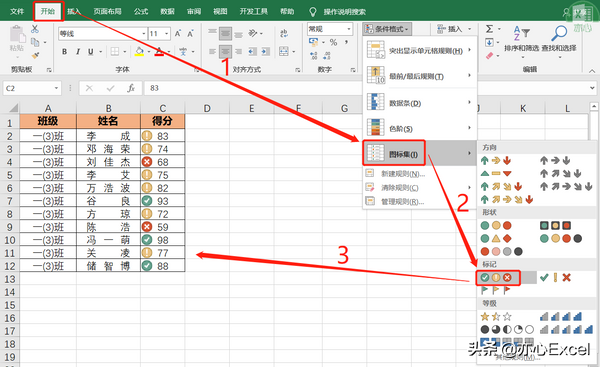Image resolution: width=600 pixels, height=367 pixels.
Task: Click the 操作说明搜索 search field
Action: coord(344,12)
